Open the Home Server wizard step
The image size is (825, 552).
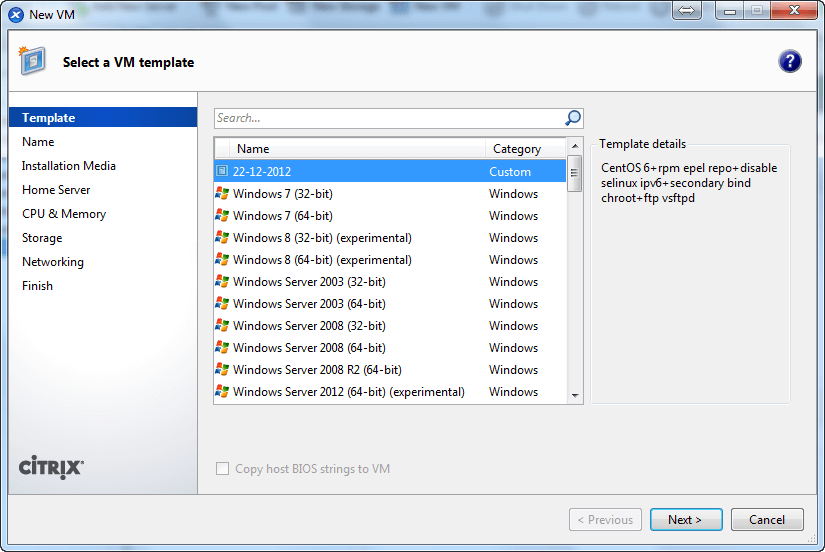click(x=56, y=190)
